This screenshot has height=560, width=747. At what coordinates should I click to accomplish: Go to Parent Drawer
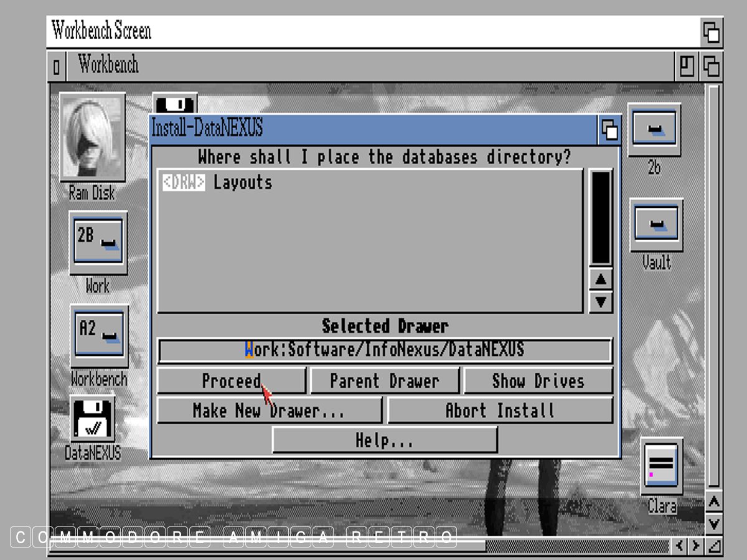pos(384,381)
